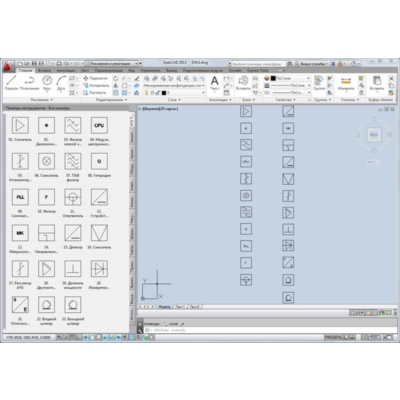Open the workspace selector dropdown in title bar
Viewport: 400px width, 400px height.
pos(113,63)
